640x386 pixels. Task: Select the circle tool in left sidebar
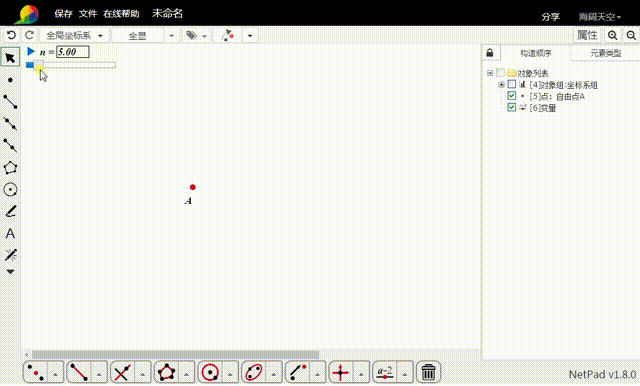coord(10,189)
